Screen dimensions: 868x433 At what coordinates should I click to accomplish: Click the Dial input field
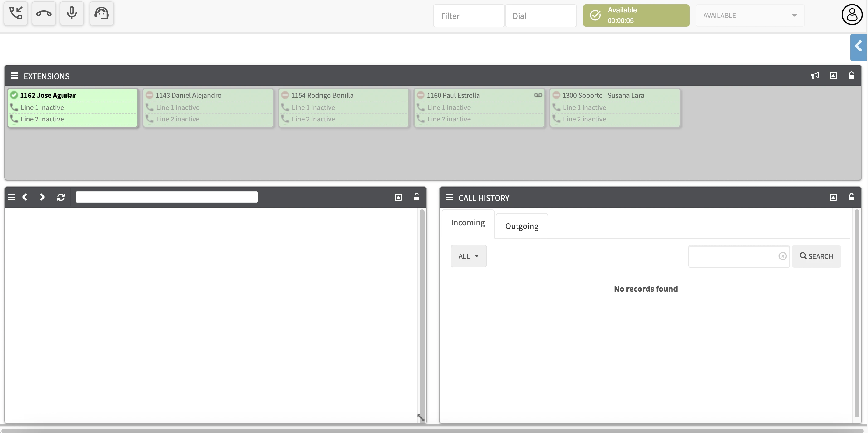click(x=541, y=16)
